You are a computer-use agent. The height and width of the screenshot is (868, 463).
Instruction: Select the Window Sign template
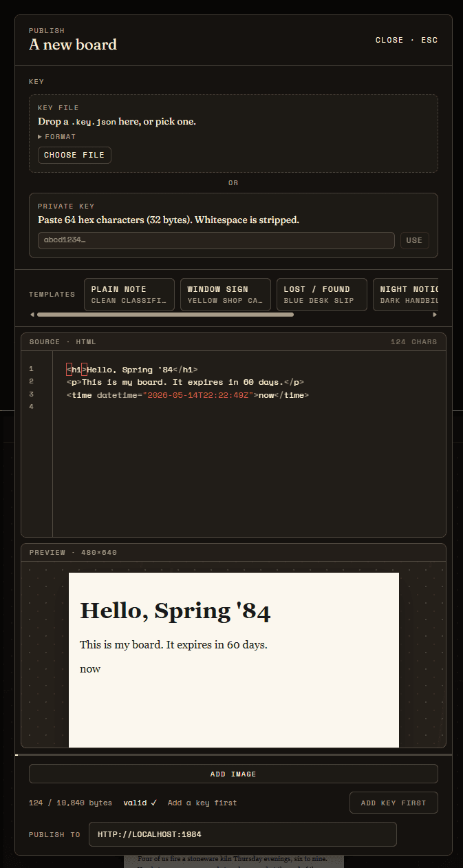tap(226, 295)
